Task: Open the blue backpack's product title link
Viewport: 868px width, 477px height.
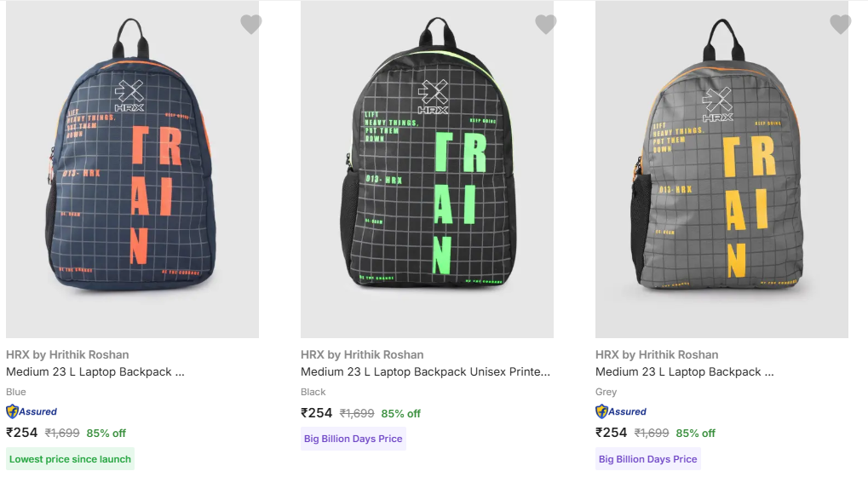Action: (95, 372)
